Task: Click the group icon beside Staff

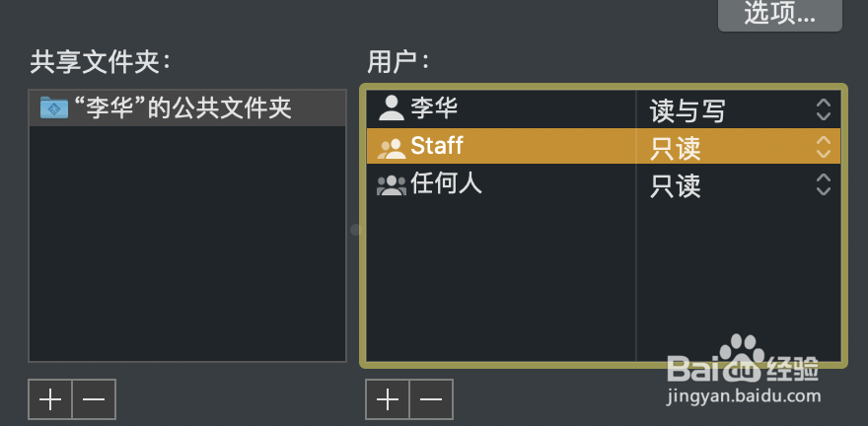Action: pos(392,148)
